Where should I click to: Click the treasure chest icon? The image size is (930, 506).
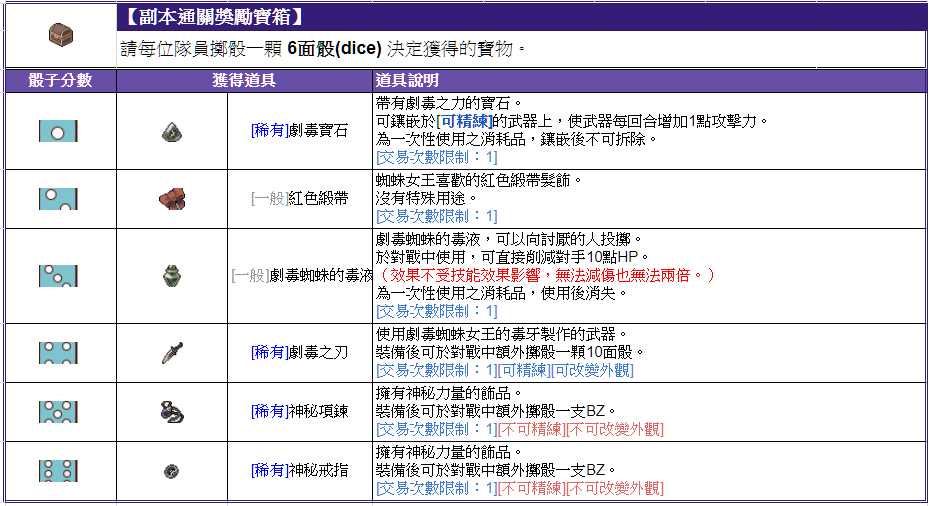[x=60, y=35]
